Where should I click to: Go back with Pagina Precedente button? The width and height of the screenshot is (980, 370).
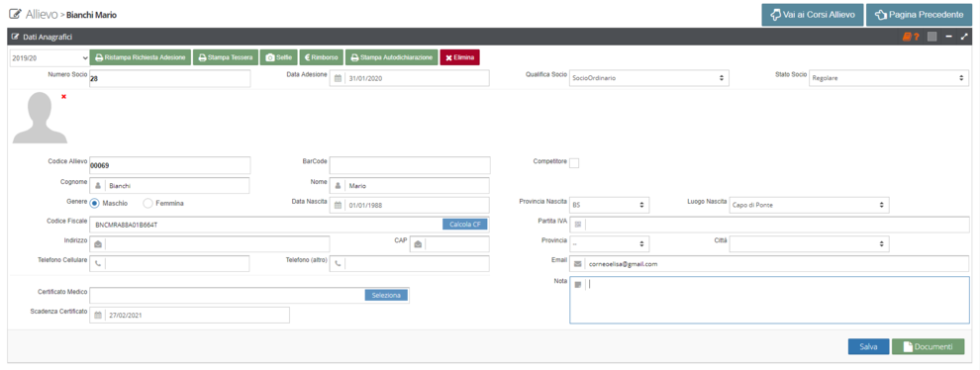coord(919,14)
